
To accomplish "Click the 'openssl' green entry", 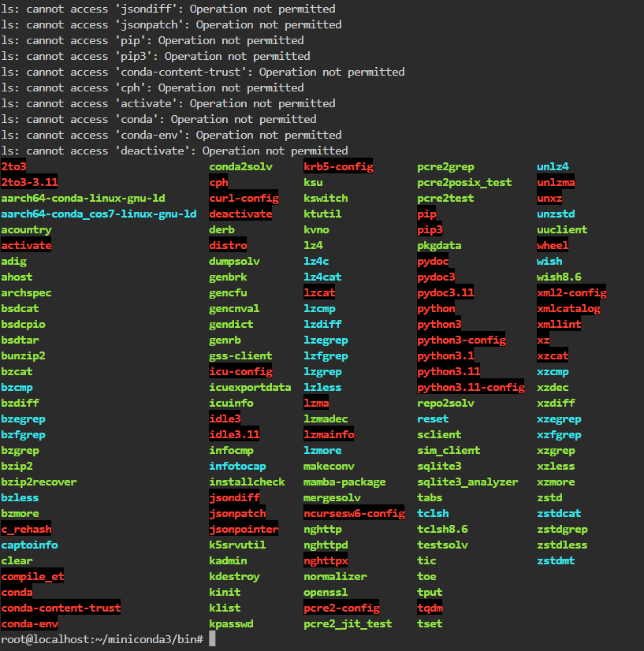I will point(326,593).
